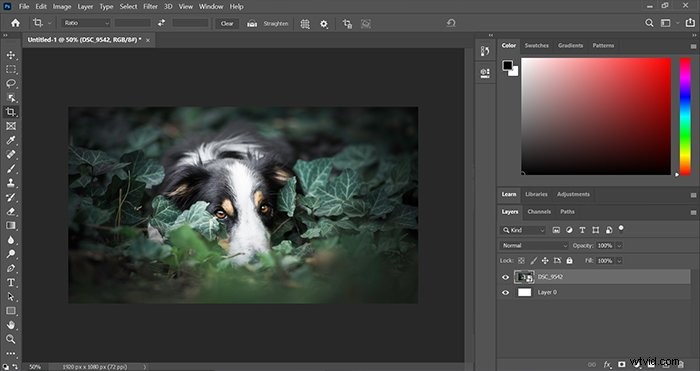This screenshot has height=371, width=700.
Task: Open the Image menu
Action: pyautogui.click(x=62, y=7)
